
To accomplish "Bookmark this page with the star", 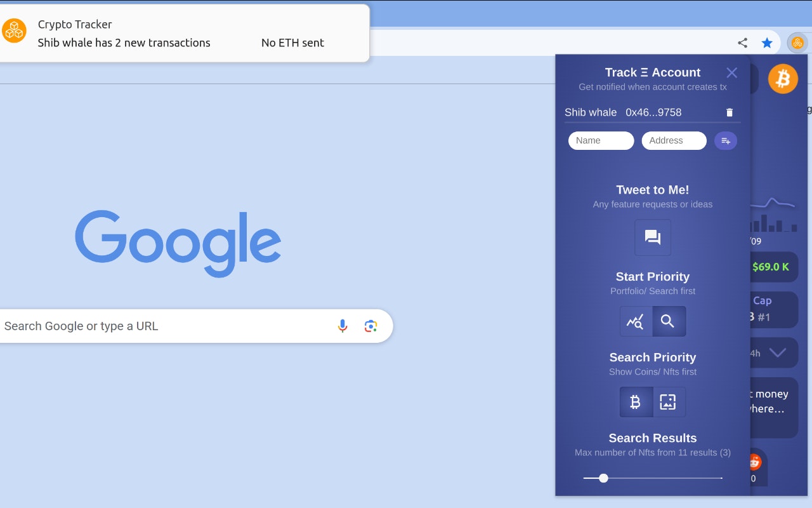I will (x=767, y=43).
